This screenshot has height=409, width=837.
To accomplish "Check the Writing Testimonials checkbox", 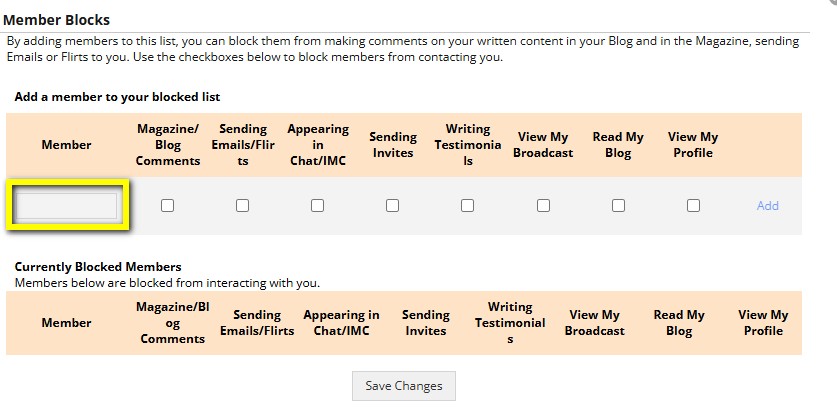I will 468,205.
